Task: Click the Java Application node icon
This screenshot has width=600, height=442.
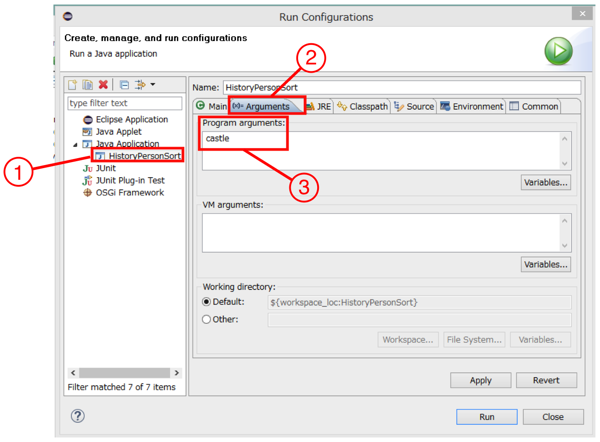Action: [x=88, y=144]
